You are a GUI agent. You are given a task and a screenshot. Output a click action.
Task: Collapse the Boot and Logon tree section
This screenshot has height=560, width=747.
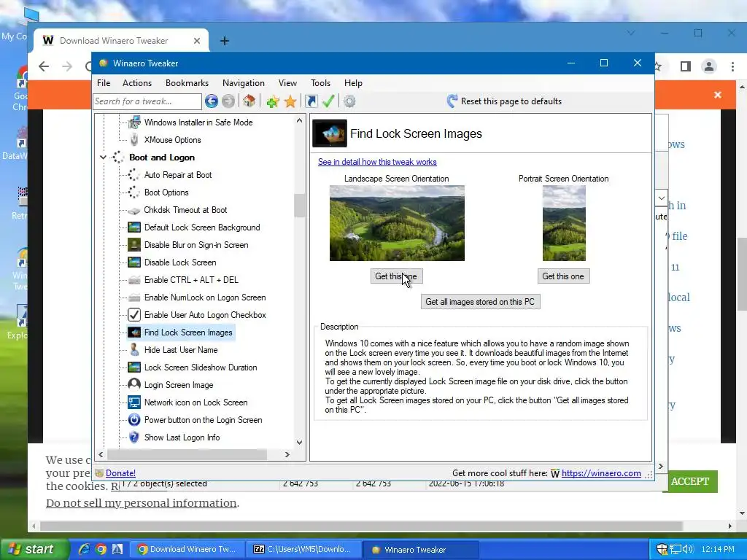click(x=103, y=157)
